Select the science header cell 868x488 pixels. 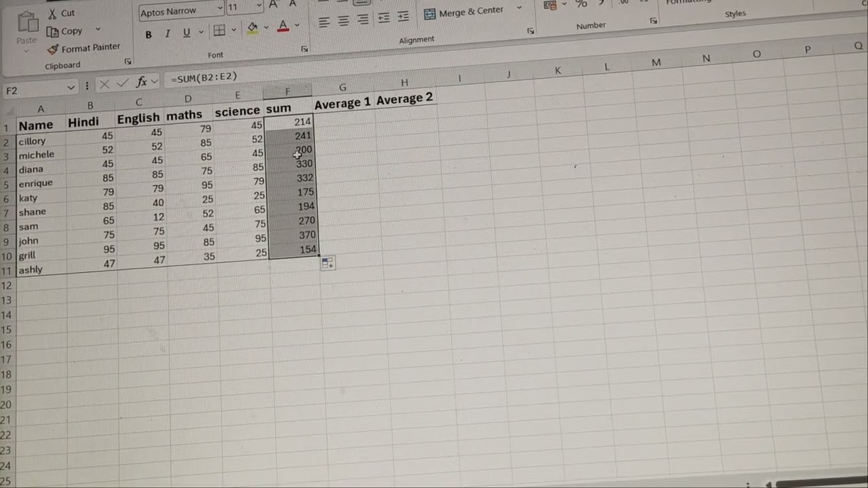click(239, 111)
